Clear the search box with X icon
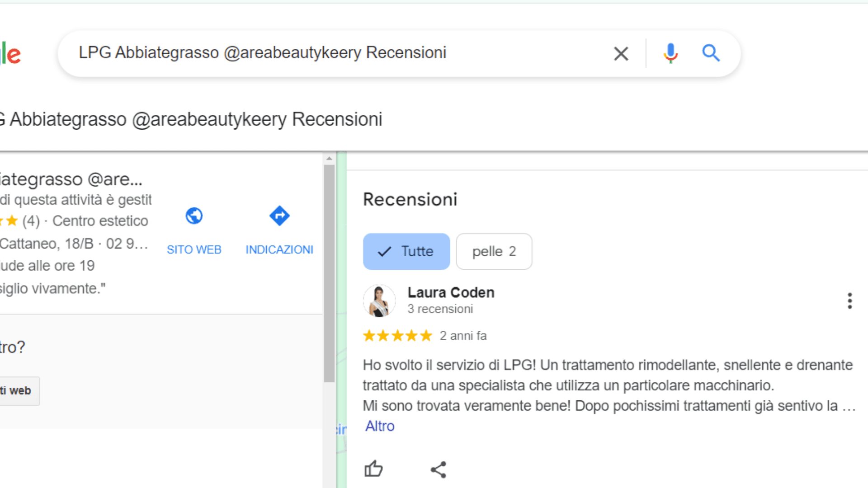The height and width of the screenshot is (488, 868). coord(621,53)
